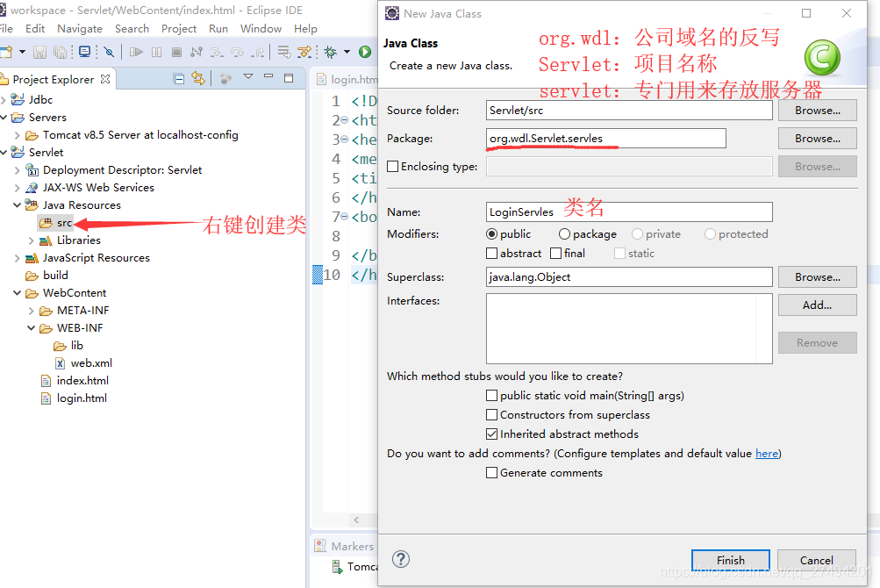This screenshot has width=880, height=588.
Task: Expand Deployment Descriptor: Servlet node
Action: coord(17,170)
